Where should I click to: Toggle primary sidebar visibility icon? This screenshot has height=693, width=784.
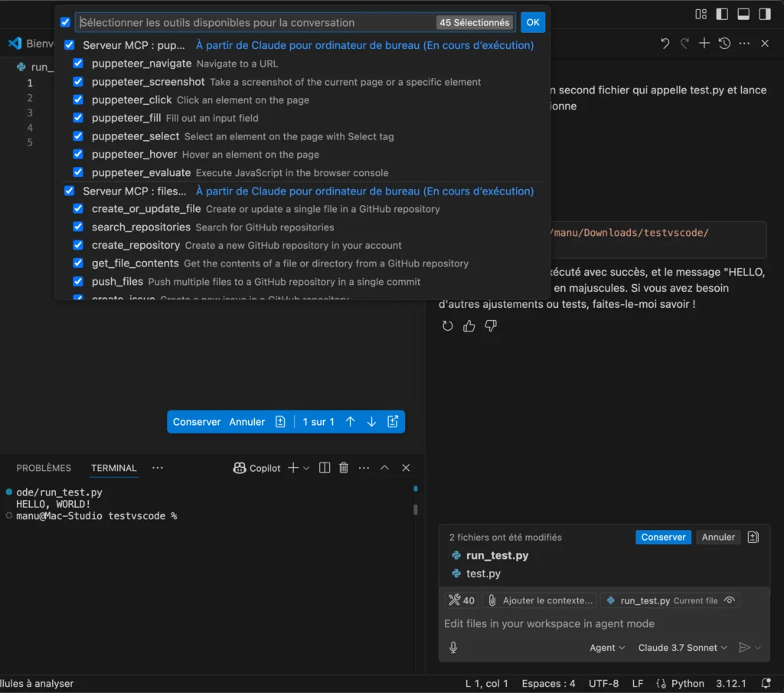[722, 14]
